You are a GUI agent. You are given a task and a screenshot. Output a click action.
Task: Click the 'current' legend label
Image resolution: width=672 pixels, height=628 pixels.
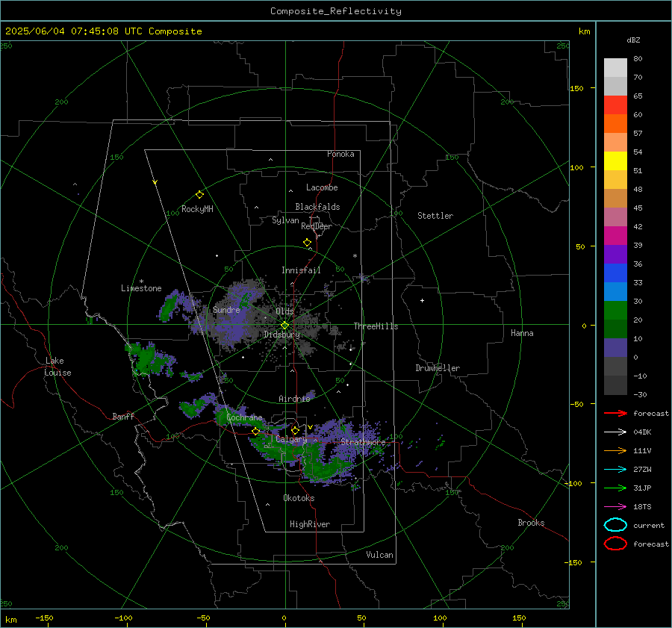coord(649,526)
